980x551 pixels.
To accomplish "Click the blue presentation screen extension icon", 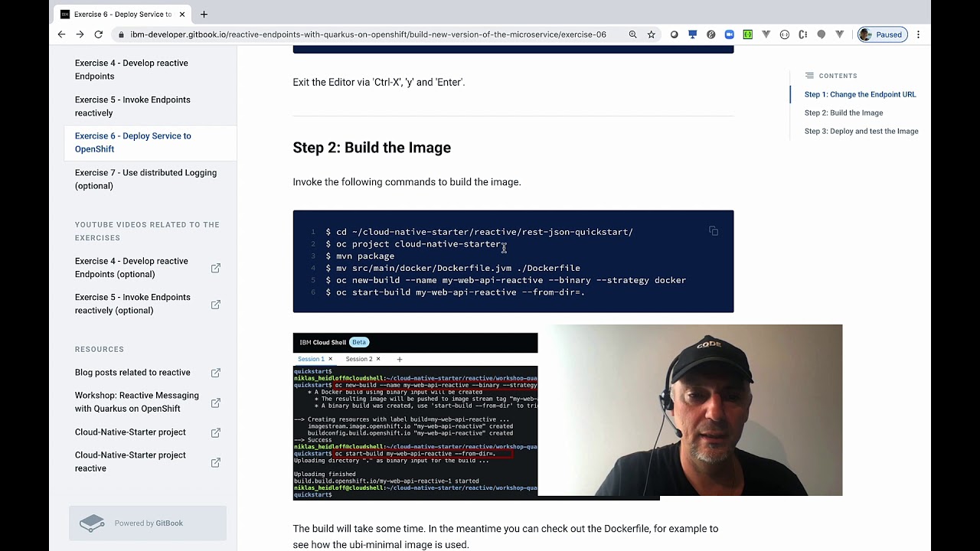I will point(693,34).
